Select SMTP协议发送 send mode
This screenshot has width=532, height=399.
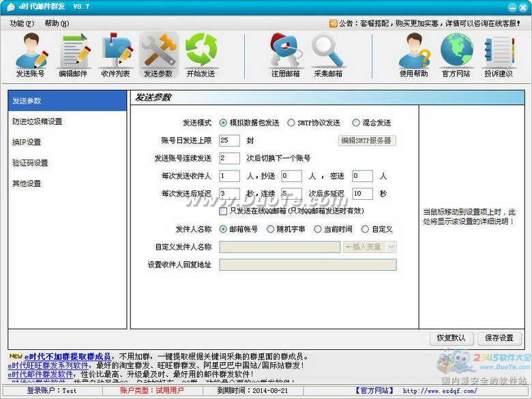point(291,123)
